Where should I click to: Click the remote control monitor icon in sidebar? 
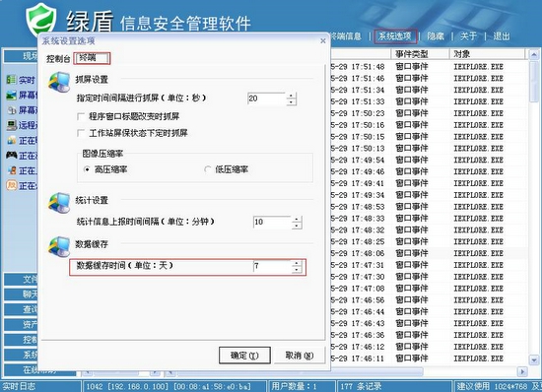click(12, 125)
